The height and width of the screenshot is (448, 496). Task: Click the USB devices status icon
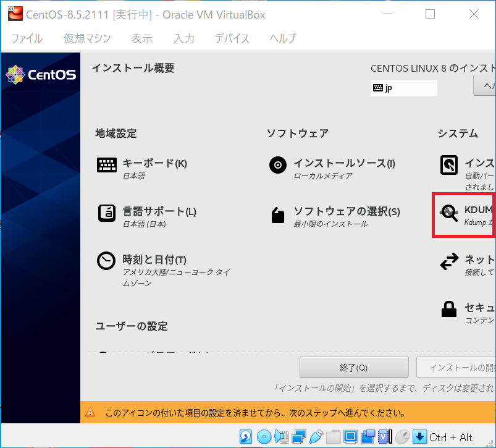pos(316,437)
